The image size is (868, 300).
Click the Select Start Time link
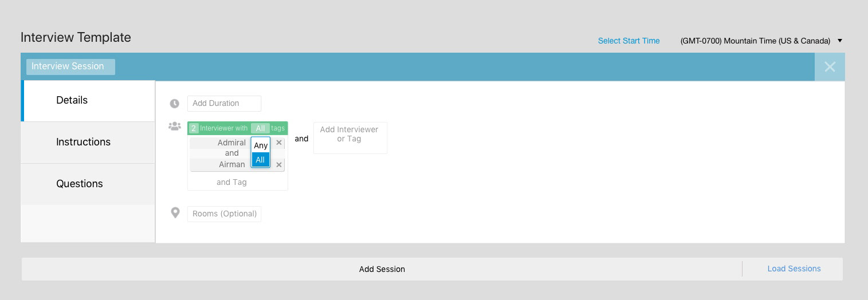pos(629,41)
